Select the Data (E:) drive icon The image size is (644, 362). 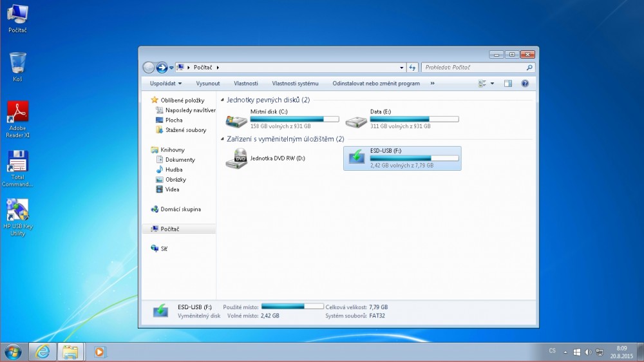click(x=356, y=119)
